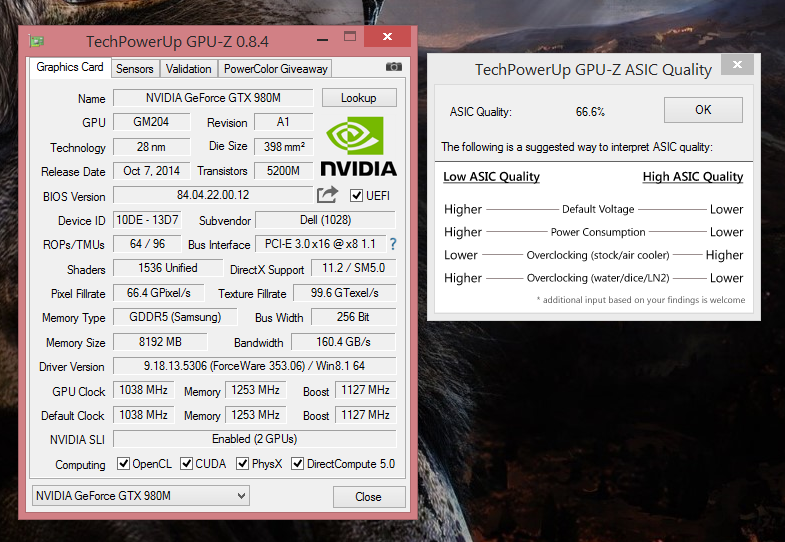
Task: Click the Bus Width field 256 Bit
Action: pos(353,317)
